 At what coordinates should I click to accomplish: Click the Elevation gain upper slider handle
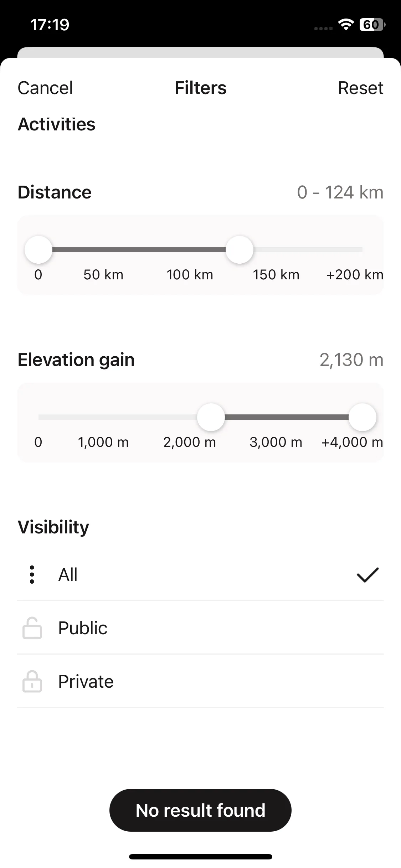(x=363, y=417)
